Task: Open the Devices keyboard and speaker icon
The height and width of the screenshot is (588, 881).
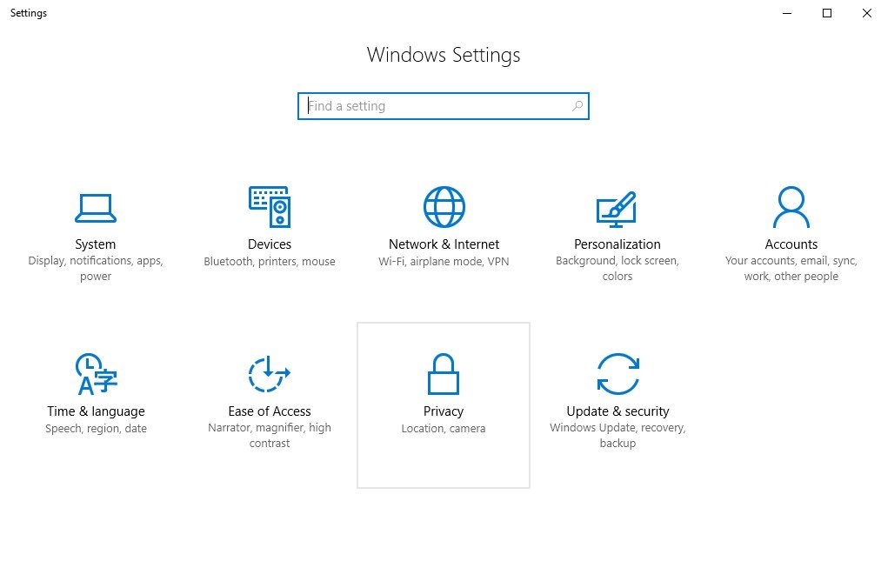Action: (270, 207)
